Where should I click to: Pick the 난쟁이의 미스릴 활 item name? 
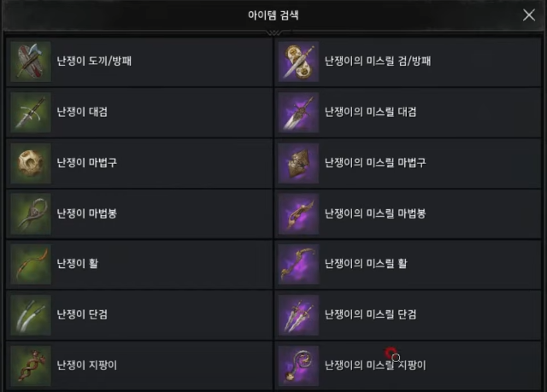click(x=366, y=263)
